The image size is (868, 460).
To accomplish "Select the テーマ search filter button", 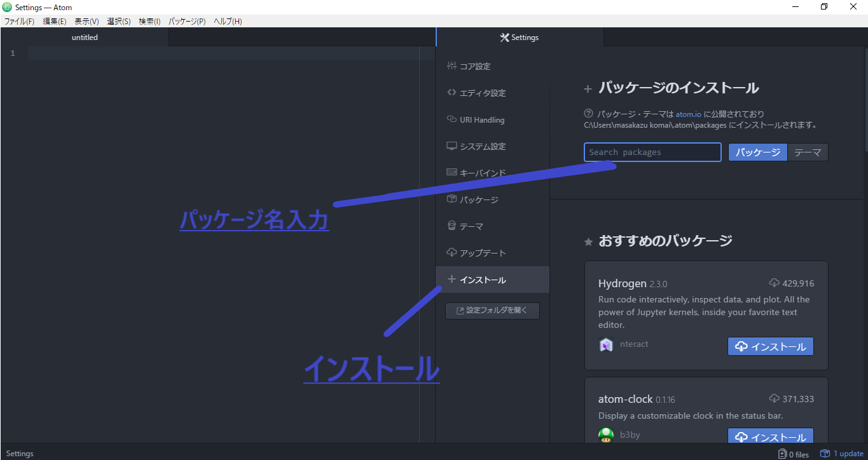I will click(x=808, y=152).
